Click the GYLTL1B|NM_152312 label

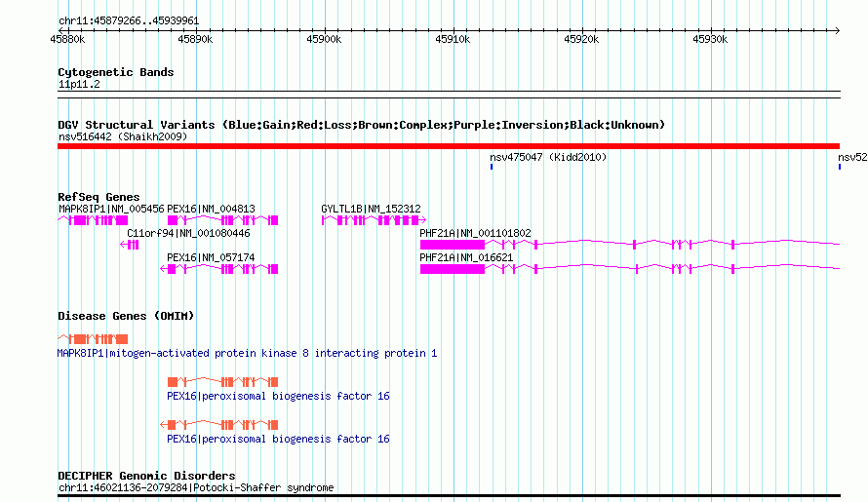[x=371, y=209]
